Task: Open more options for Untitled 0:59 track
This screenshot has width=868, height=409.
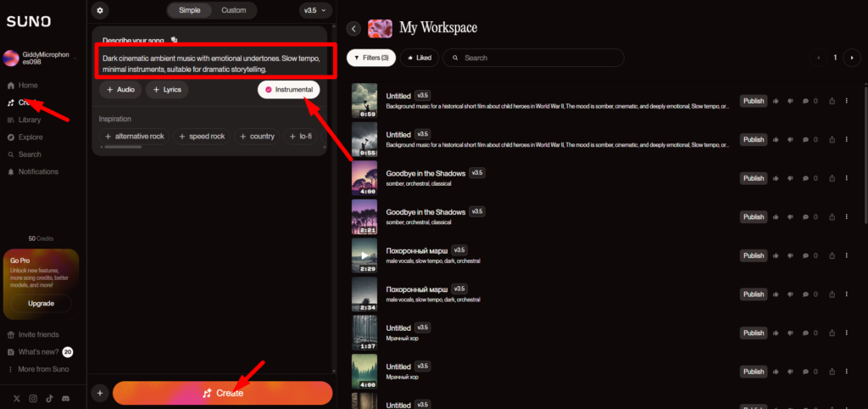Action: click(x=847, y=101)
